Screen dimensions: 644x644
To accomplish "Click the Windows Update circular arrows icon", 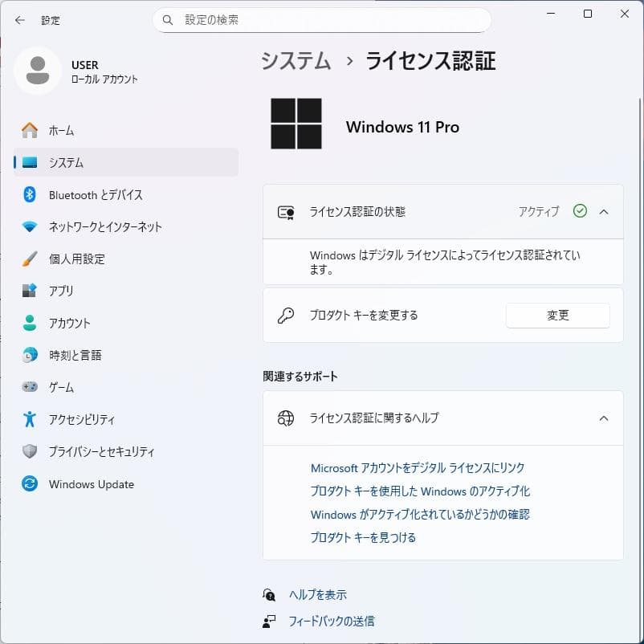I will [29, 484].
